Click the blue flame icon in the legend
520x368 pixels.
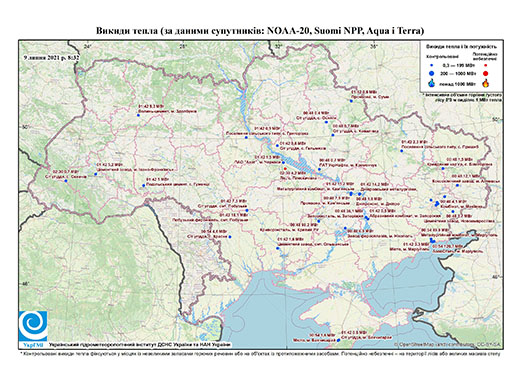[432, 83]
